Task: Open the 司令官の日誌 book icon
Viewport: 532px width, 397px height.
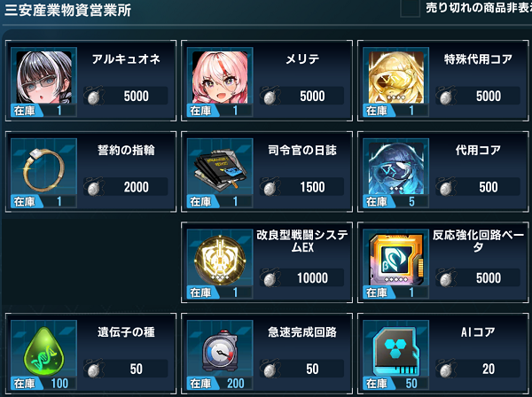Action: pos(220,168)
